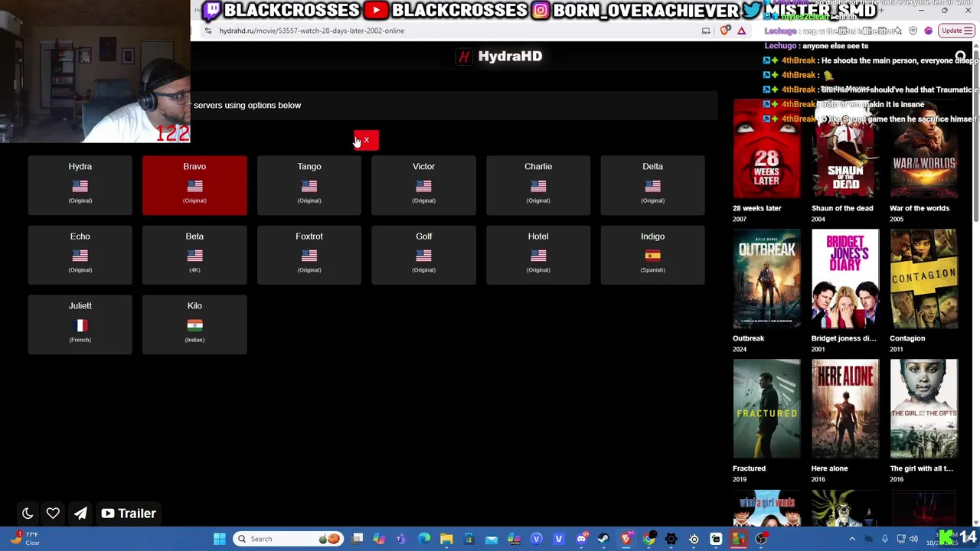Open the War of the Worlds poster
The height and width of the screenshot is (551, 980).
click(x=923, y=148)
